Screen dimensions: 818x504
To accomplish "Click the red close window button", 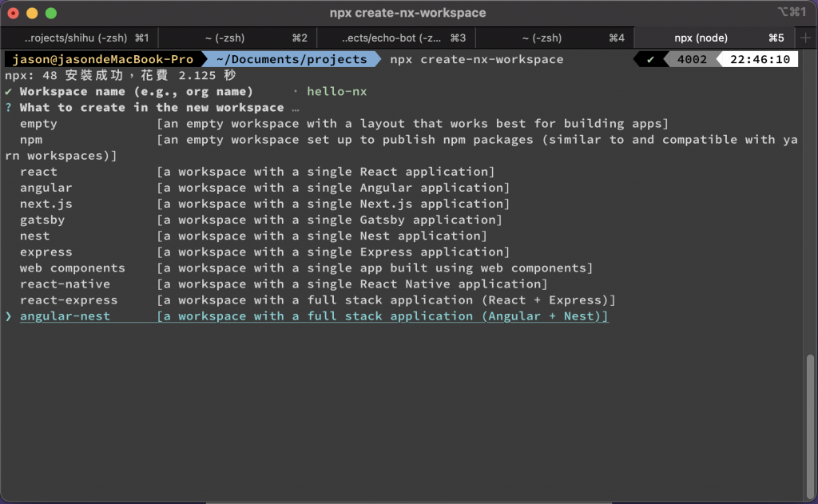I will (x=14, y=13).
